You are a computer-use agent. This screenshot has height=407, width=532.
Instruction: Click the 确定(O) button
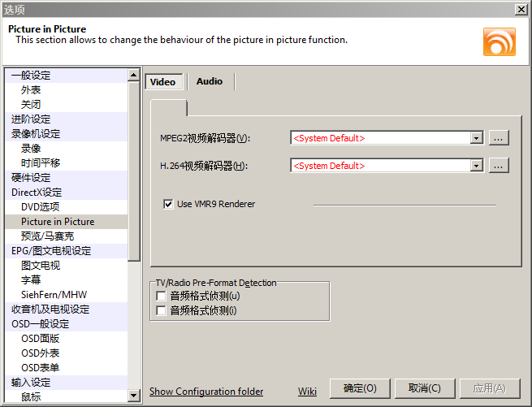pos(360,388)
